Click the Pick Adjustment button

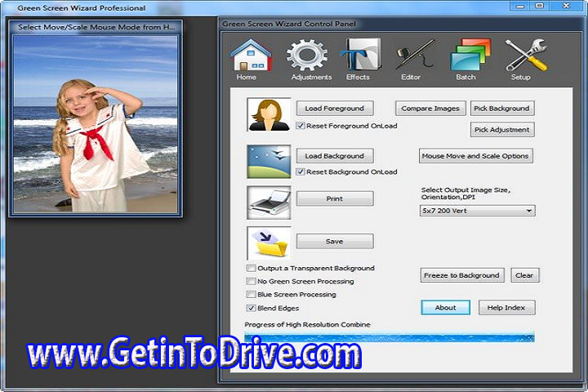coord(502,130)
